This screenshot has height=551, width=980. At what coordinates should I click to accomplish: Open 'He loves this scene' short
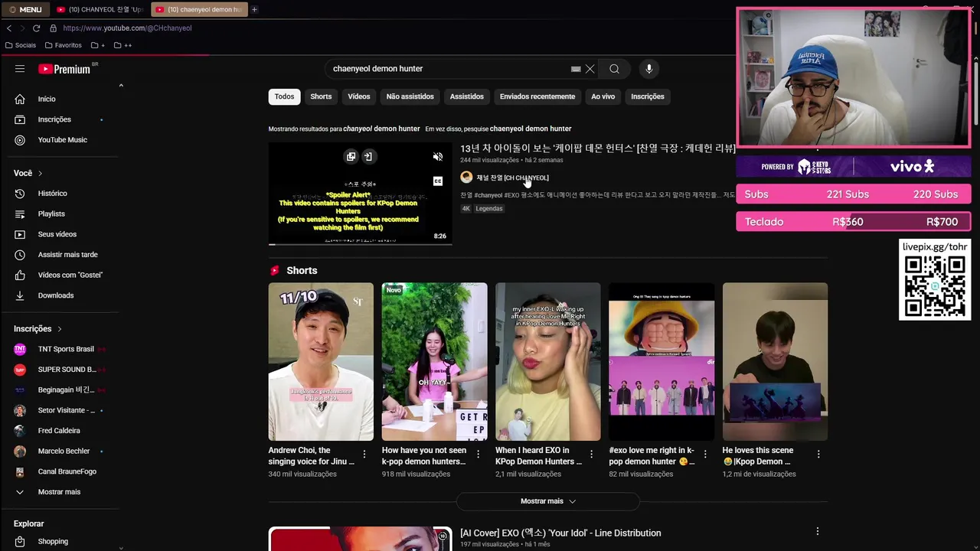point(775,362)
